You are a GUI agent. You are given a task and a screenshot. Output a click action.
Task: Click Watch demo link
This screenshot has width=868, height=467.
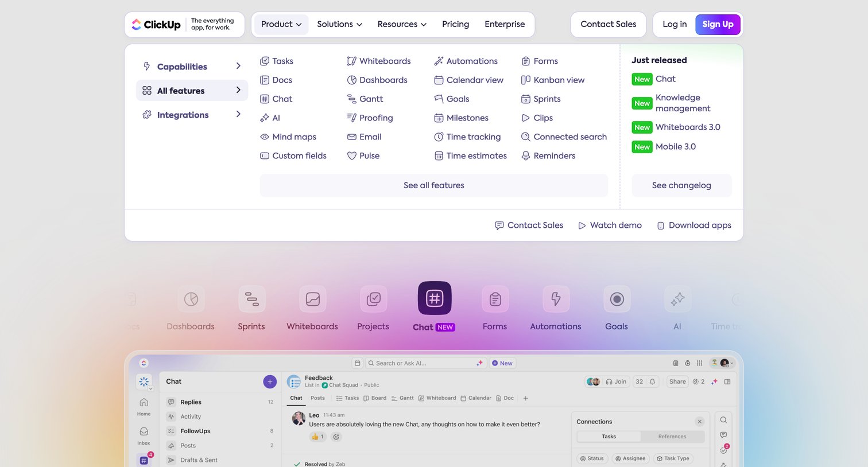pyautogui.click(x=610, y=225)
